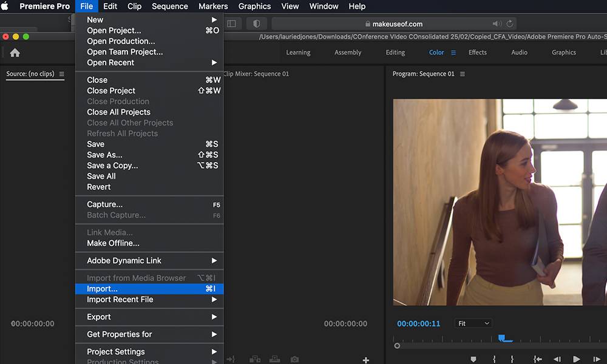607x364 pixels.
Task: Click the Home icon in Premiere Pro
Action: pyautogui.click(x=15, y=53)
